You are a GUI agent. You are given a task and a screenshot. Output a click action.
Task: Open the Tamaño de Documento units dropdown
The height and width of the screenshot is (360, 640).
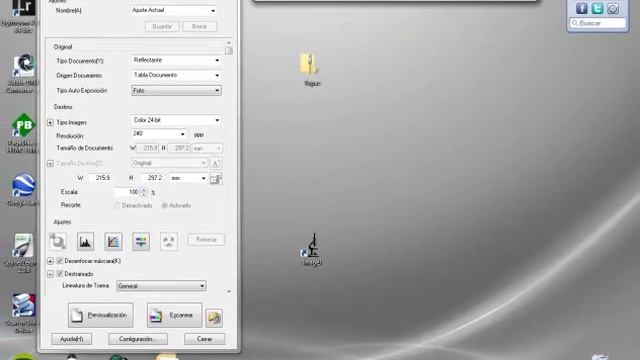tap(207, 149)
